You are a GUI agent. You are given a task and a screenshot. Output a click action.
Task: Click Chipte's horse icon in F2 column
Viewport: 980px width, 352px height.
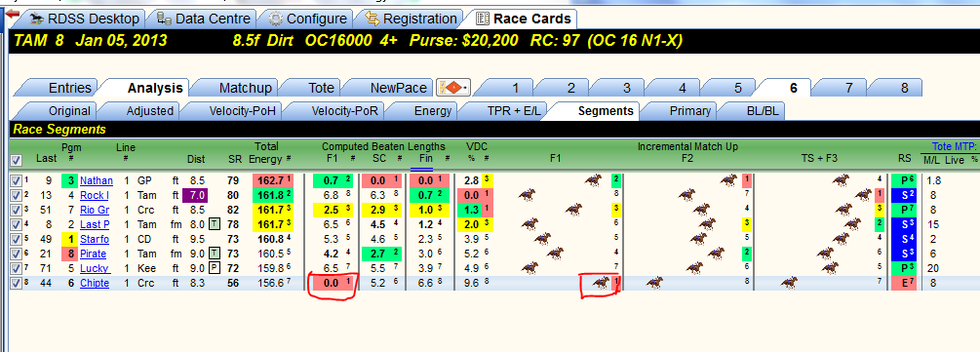coord(655,283)
